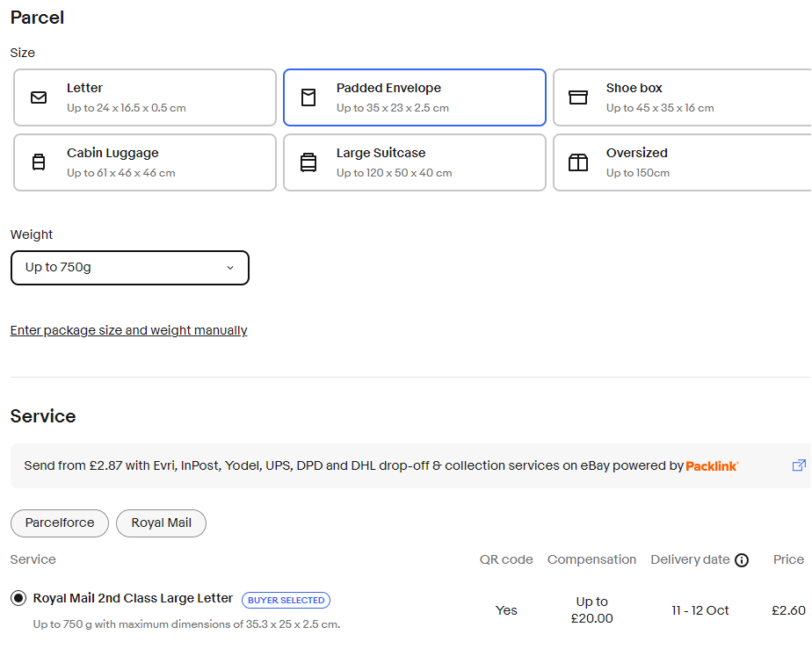Click the Large Suitcase icon
Screen dimensions: 812x656
click(308, 162)
